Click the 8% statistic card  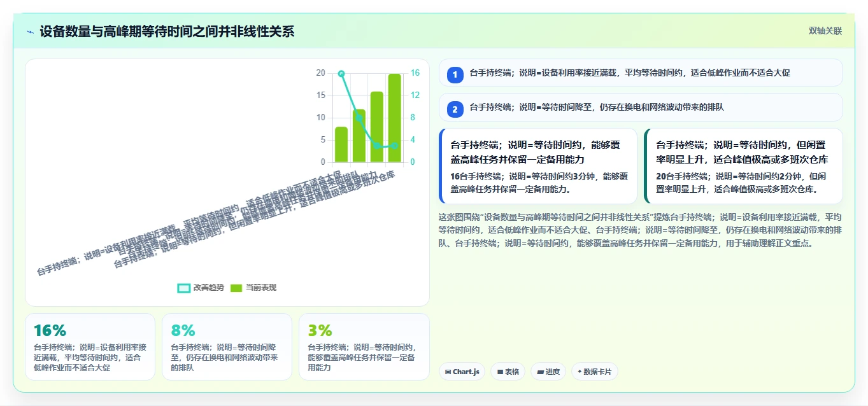pyautogui.click(x=227, y=347)
